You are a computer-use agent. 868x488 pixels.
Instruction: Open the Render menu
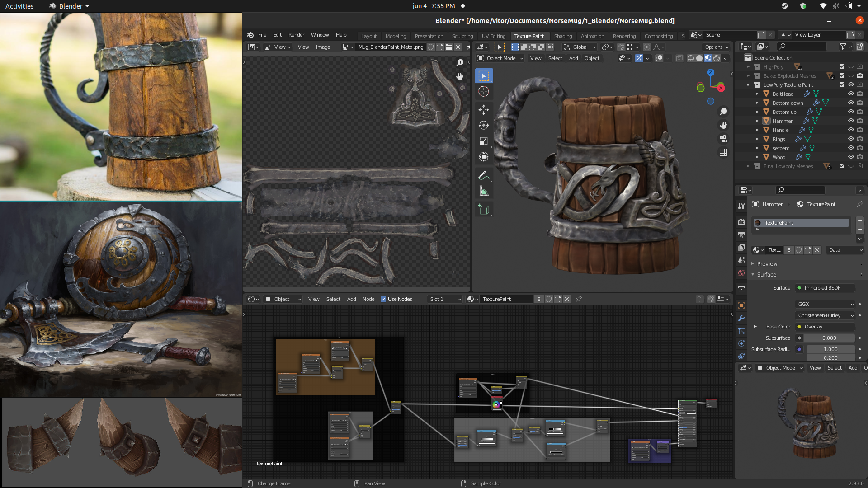(296, 35)
